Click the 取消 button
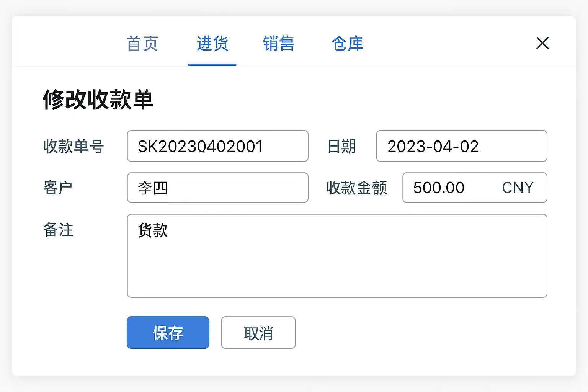Screen dimensions: 588x392 [258, 333]
